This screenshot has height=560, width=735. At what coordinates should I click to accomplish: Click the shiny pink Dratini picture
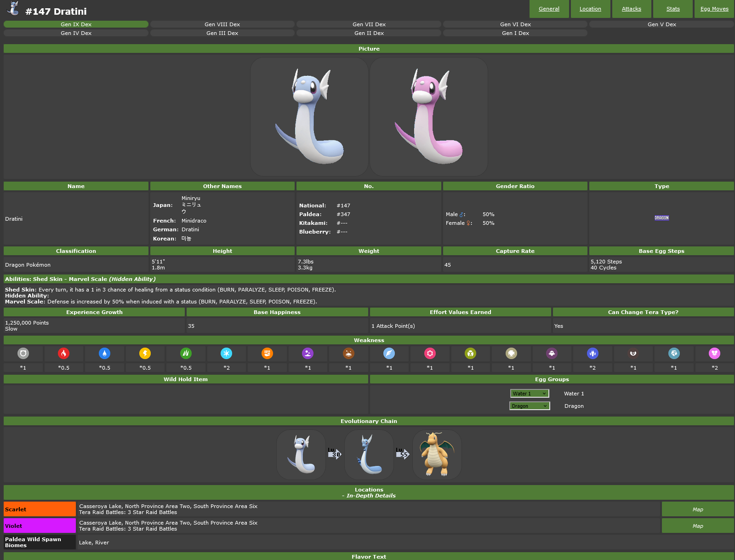[x=429, y=117]
